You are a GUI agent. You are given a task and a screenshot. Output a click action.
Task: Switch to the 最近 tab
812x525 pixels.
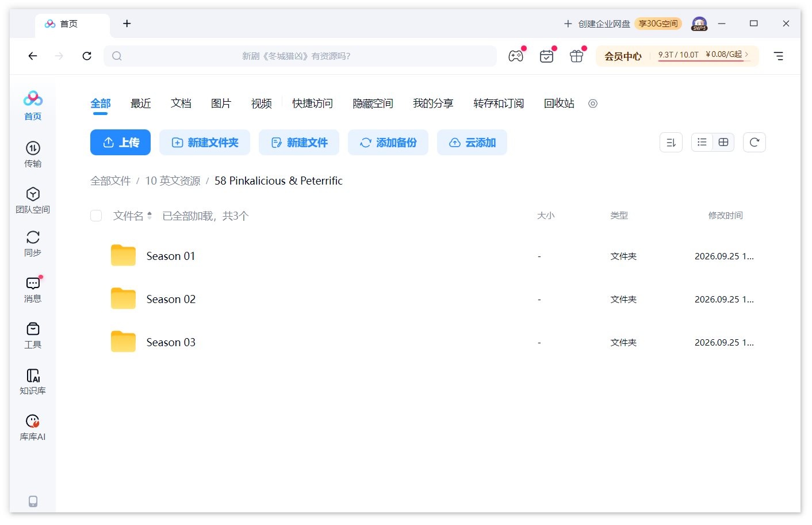(x=141, y=104)
